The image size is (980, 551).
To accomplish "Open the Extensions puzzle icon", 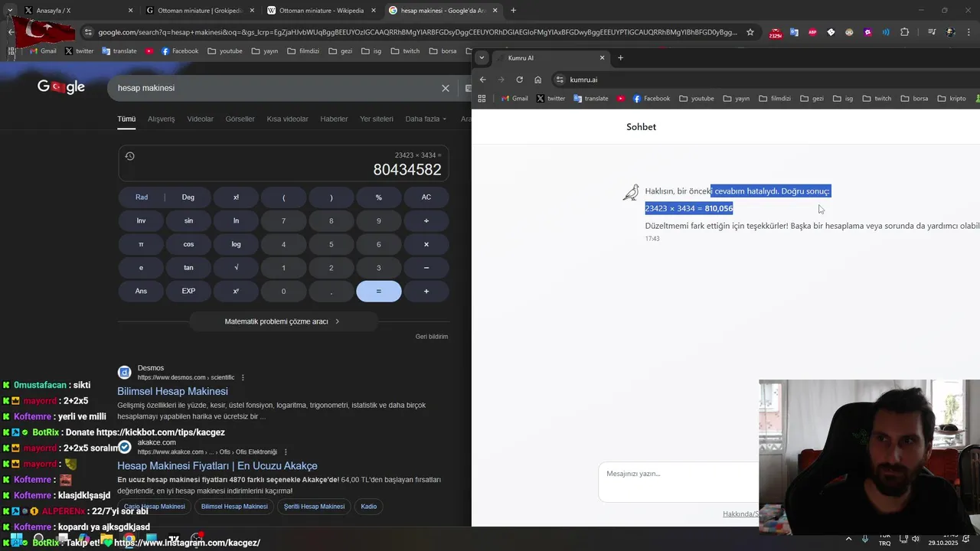I will coord(905,32).
